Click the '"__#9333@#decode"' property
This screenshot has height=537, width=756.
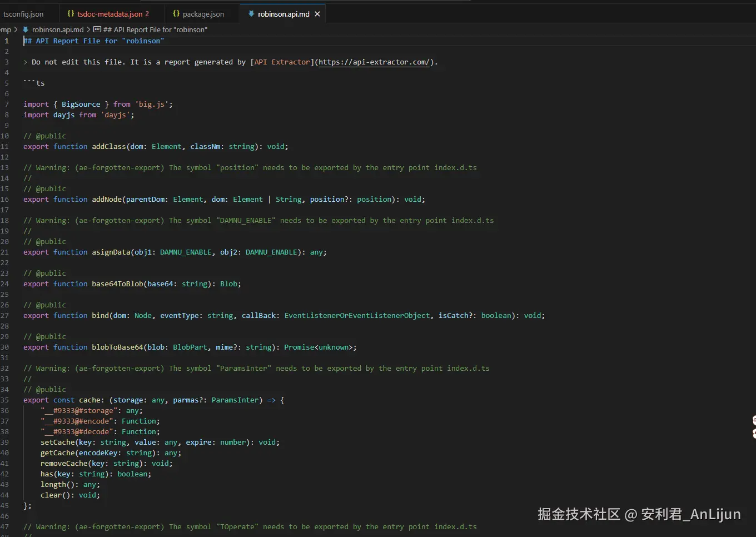pyautogui.click(x=77, y=432)
